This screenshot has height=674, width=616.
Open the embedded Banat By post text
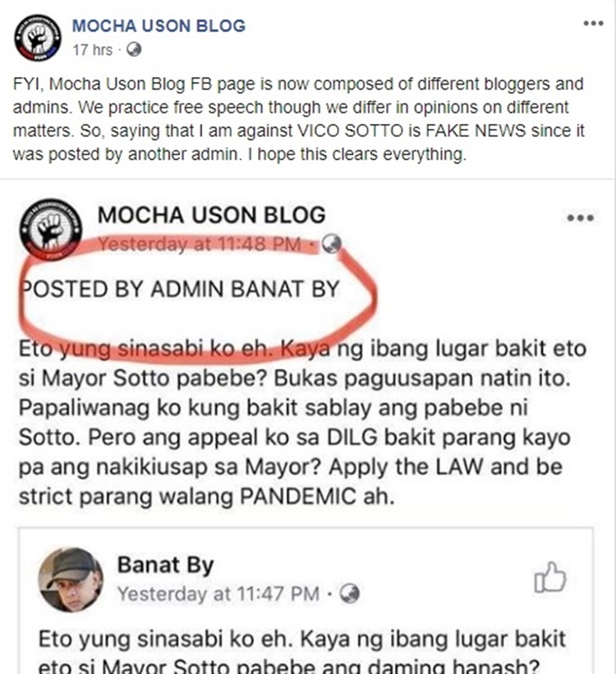coord(302,651)
